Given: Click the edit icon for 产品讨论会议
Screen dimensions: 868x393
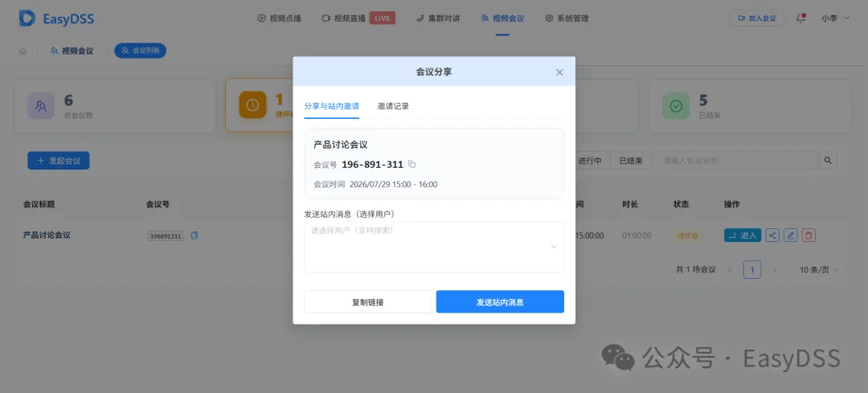Looking at the screenshot, I should (791, 235).
